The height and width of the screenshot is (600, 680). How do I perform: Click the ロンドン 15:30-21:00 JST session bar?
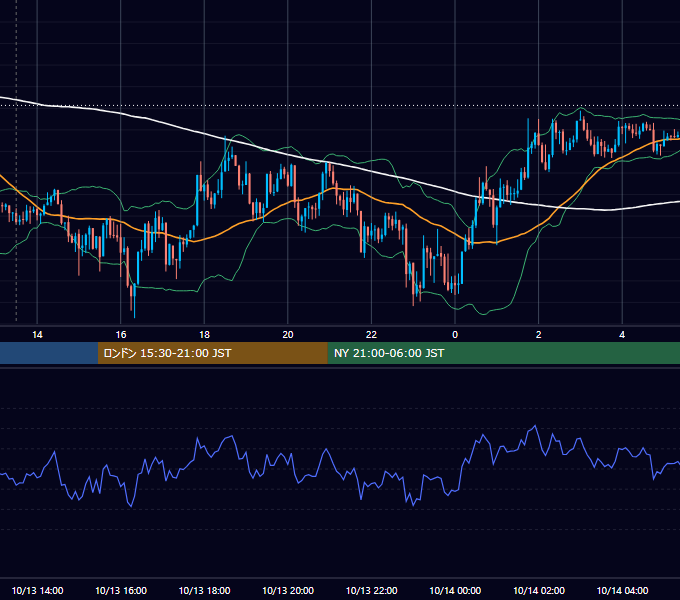212,353
